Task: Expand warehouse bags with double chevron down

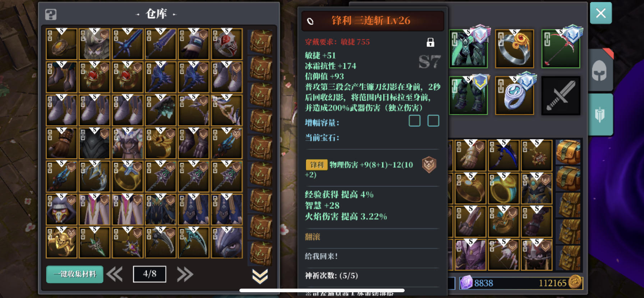Action: click(260, 276)
